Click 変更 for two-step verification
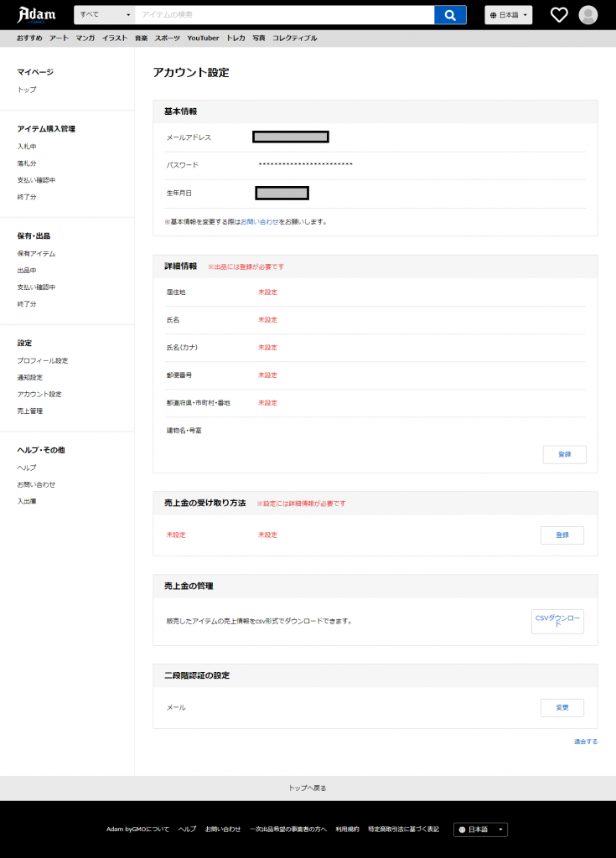This screenshot has width=616, height=858. click(562, 708)
